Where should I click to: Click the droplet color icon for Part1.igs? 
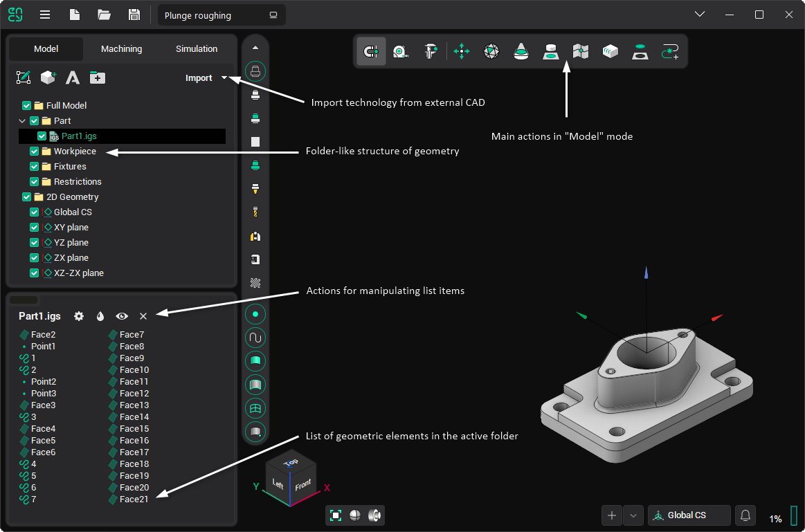click(100, 316)
